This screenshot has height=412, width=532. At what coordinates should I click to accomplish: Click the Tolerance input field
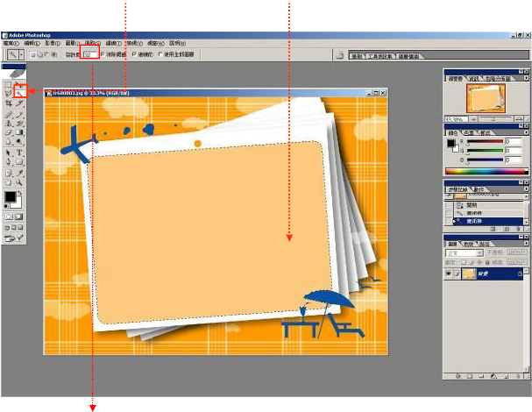[89, 54]
